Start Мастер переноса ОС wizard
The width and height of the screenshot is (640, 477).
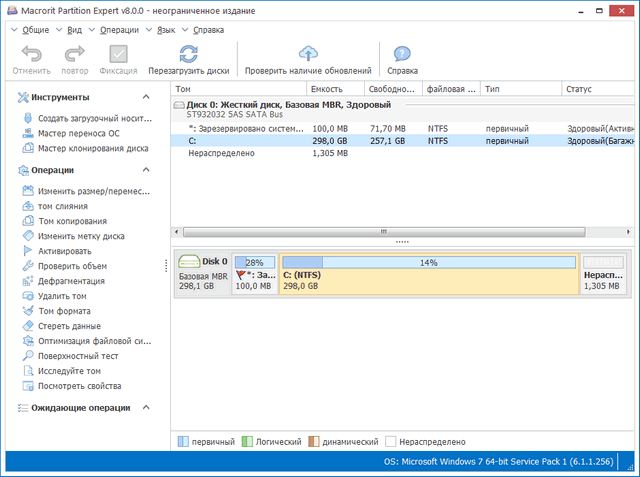tap(78, 133)
